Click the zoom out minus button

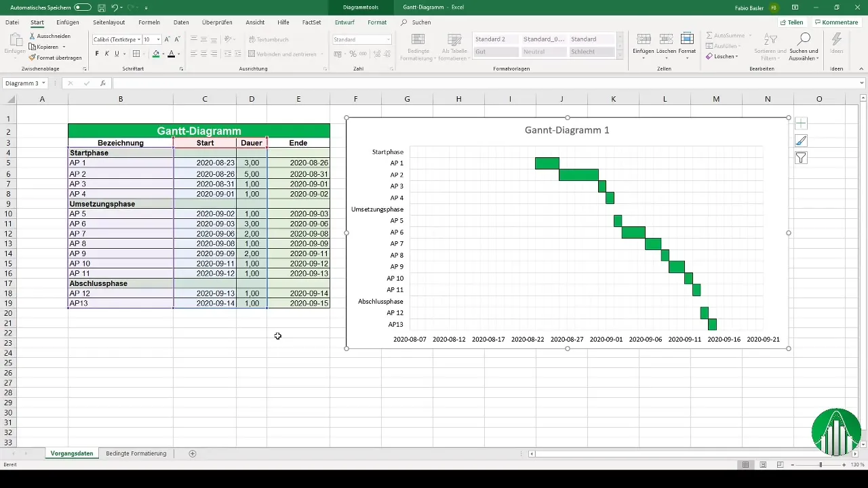pos(793,465)
